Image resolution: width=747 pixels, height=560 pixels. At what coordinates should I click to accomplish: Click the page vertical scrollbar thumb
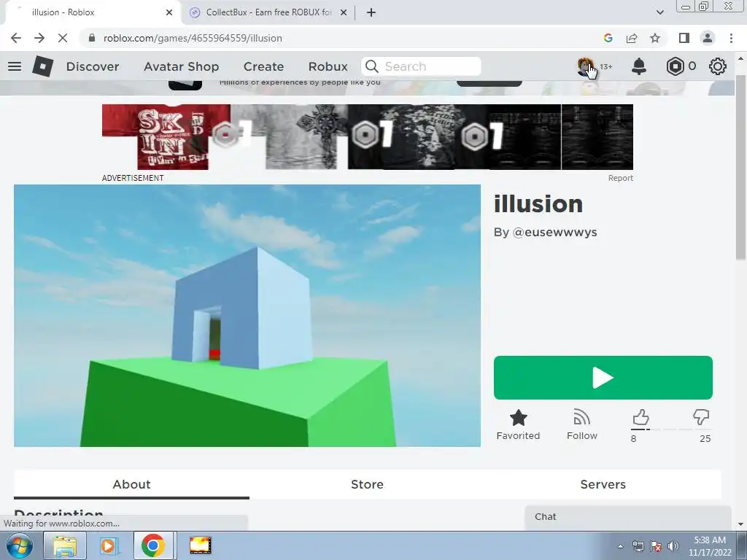coord(740,168)
